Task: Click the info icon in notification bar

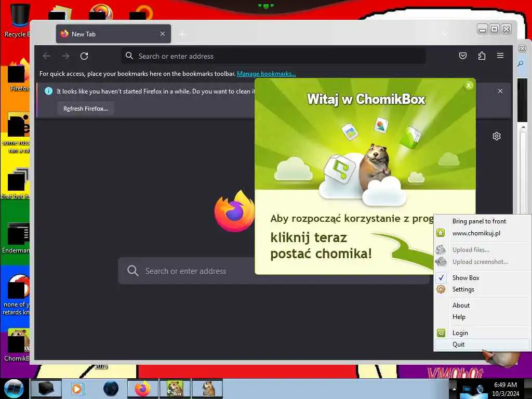Action: pos(48,91)
